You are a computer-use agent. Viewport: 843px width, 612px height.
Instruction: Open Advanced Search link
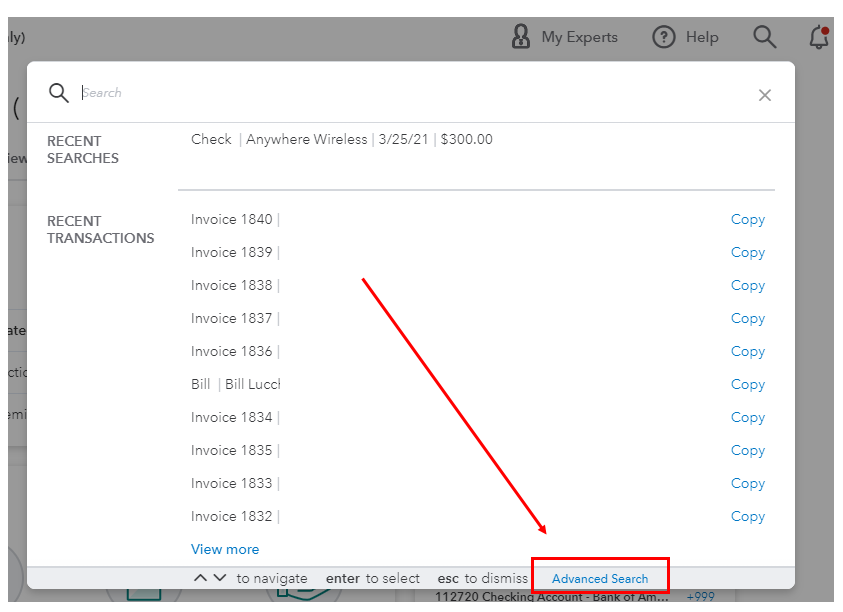[600, 579]
